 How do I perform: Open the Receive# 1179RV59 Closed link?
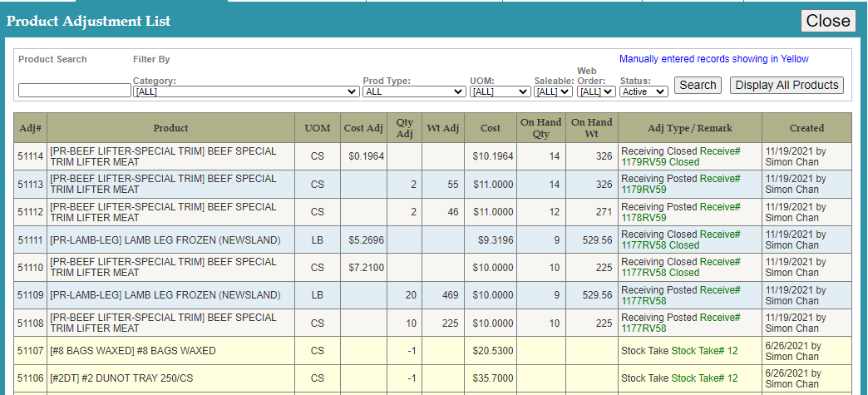coord(681,157)
